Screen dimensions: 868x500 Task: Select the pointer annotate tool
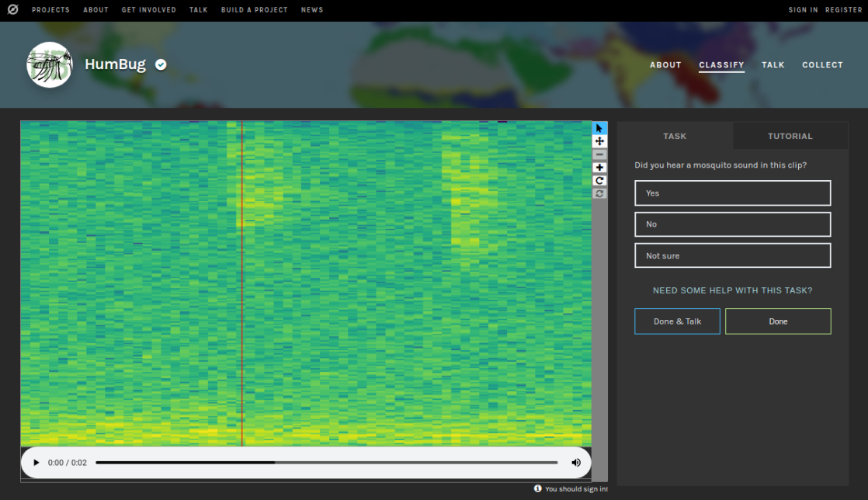tap(599, 128)
